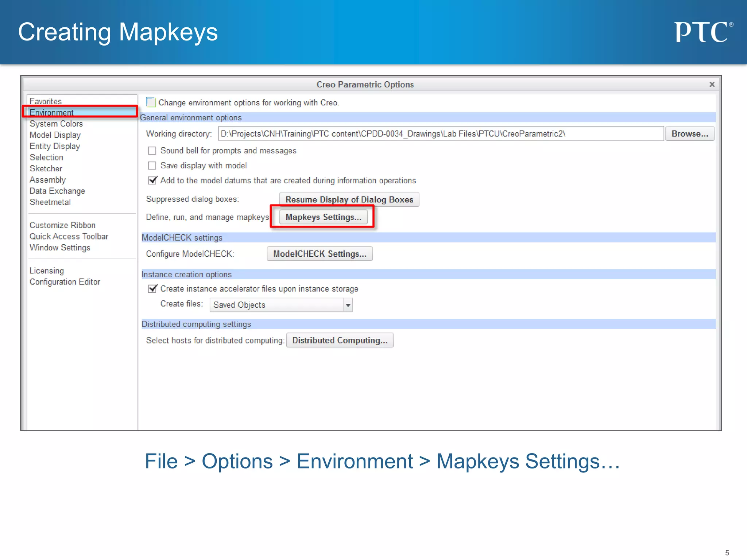Open Customize Ribbon settings

point(62,225)
